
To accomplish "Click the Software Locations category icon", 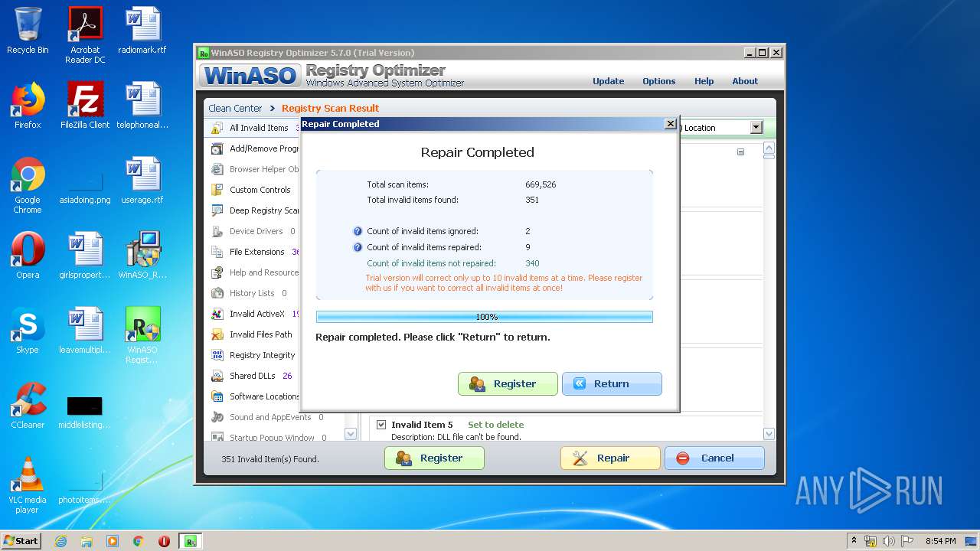I will click(x=217, y=396).
